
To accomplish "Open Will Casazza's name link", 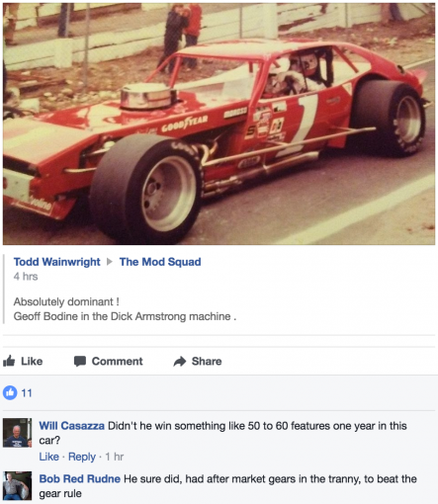I will click(72, 426).
